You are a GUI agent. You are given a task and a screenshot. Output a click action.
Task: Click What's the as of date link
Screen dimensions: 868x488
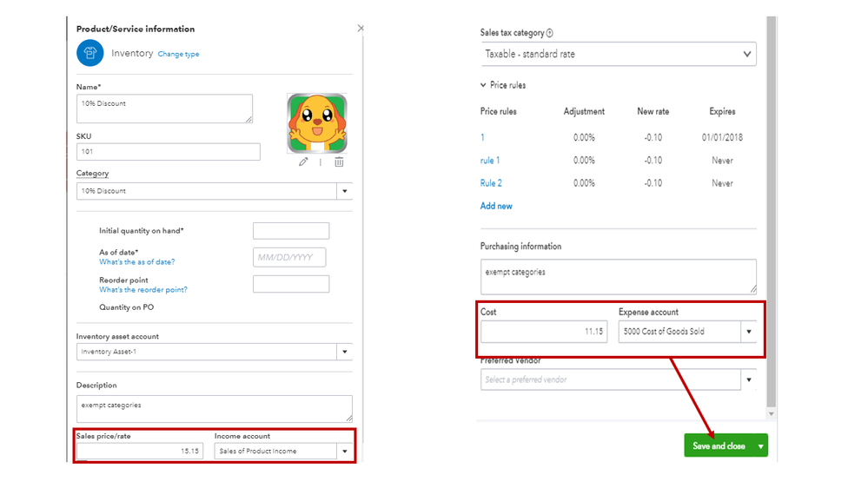coord(136,262)
